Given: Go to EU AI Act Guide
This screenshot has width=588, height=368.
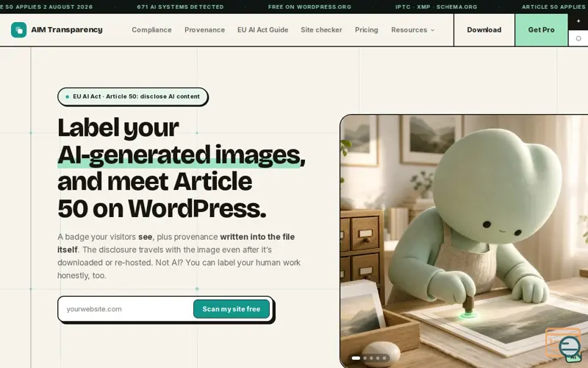Looking at the screenshot, I should [263, 30].
